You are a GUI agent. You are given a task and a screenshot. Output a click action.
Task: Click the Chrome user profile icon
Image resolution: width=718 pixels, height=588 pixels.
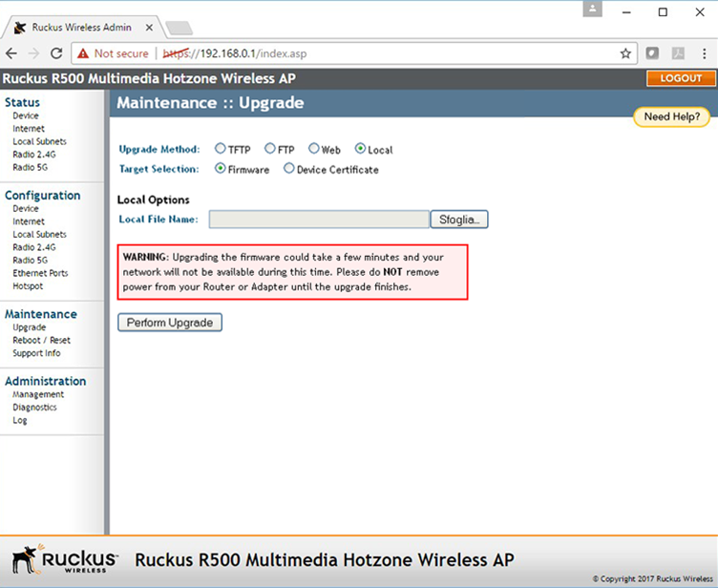pos(594,10)
